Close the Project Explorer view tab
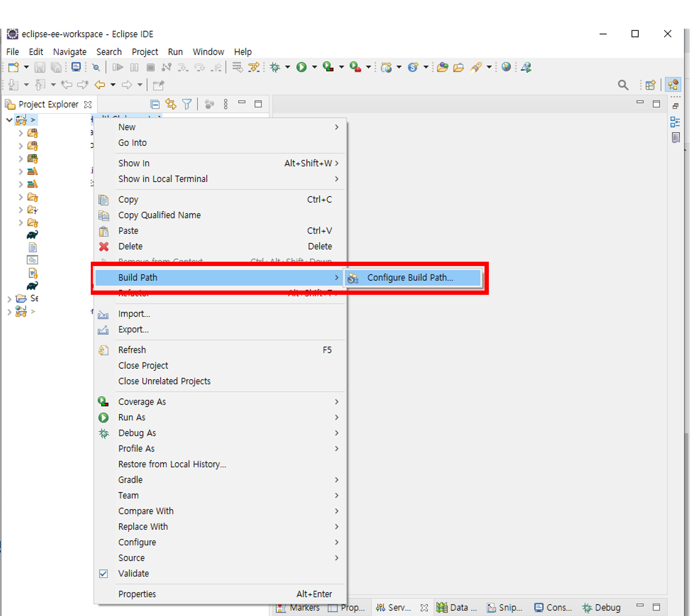 click(x=88, y=104)
